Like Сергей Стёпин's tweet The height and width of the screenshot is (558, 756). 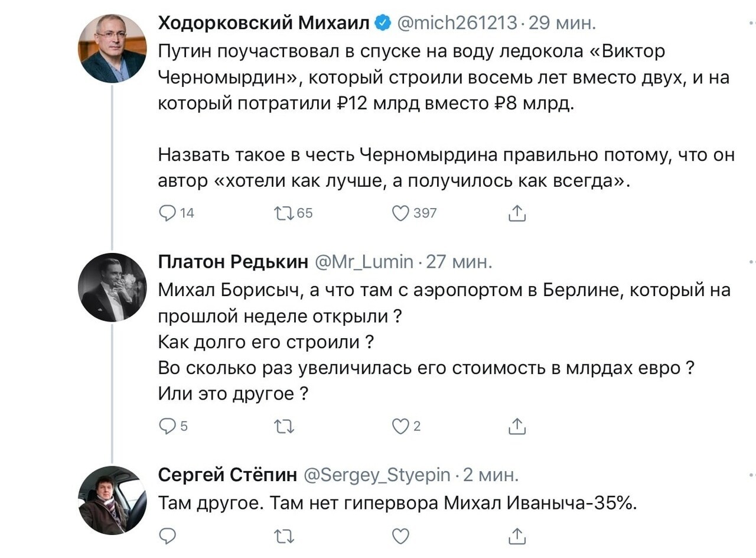click(401, 536)
